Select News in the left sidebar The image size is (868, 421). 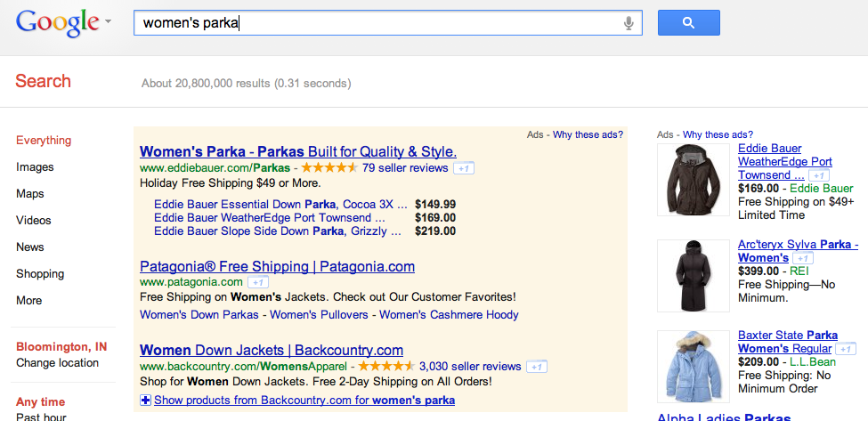tap(30, 247)
